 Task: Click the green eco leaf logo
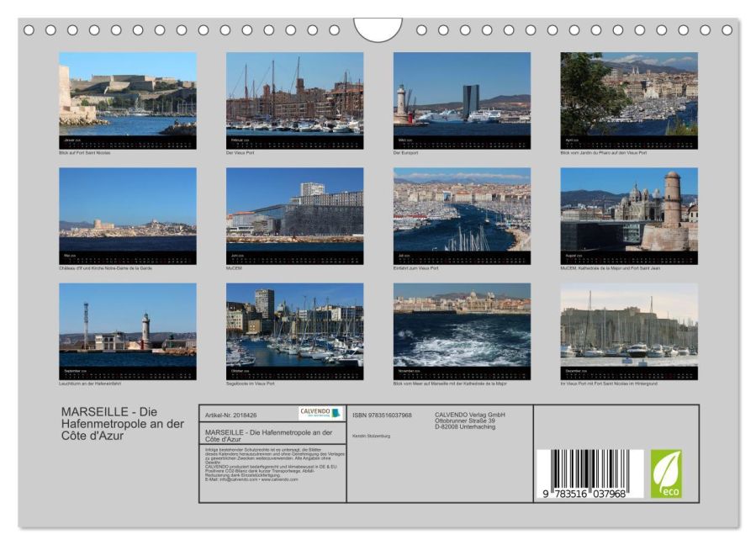click(x=666, y=474)
